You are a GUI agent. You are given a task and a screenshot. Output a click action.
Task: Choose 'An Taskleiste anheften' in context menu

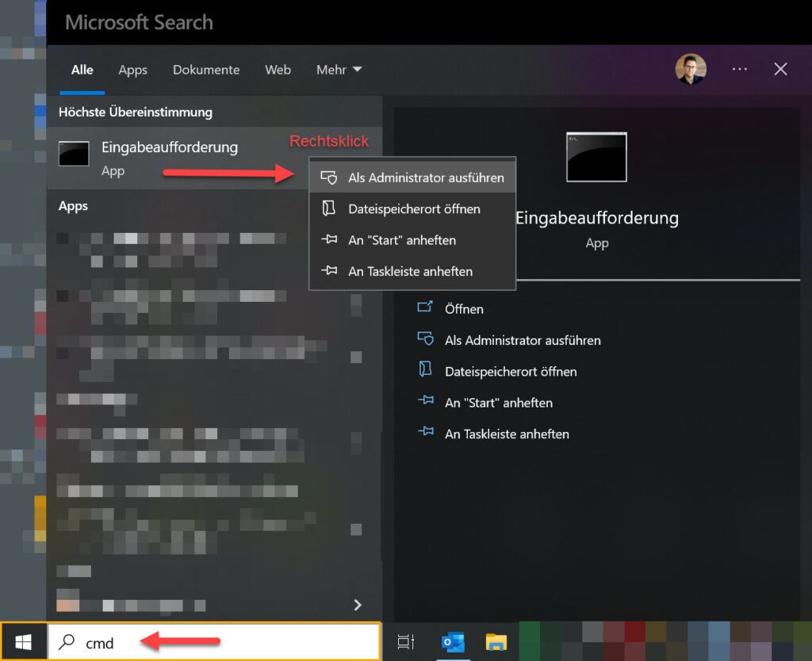(412, 271)
